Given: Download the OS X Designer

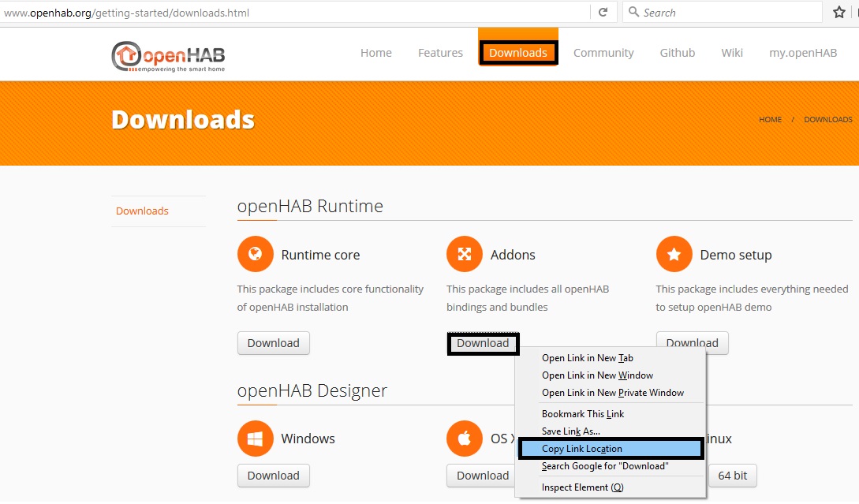Looking at the screenshot, I should pos(480,476).
